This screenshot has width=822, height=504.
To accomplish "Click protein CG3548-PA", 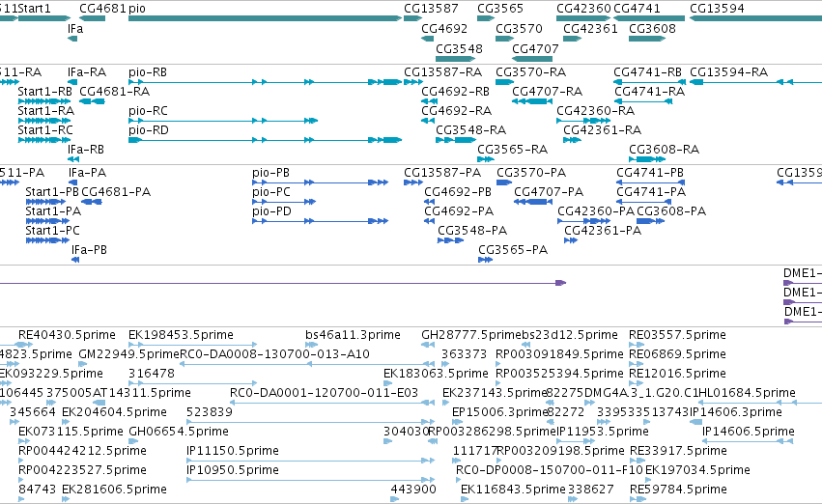I will click(x=451, y=241).
